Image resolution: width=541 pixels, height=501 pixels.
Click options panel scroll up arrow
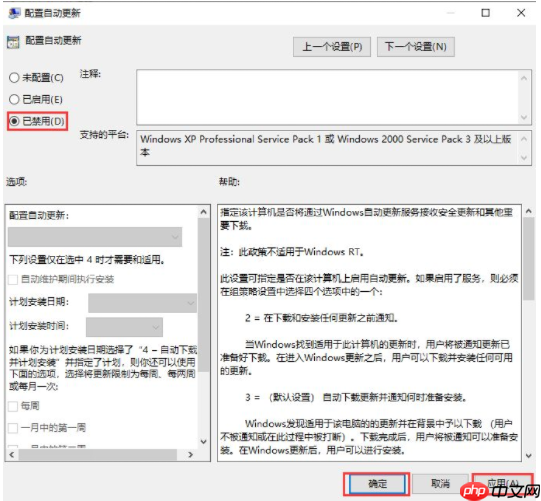click(x=204, y=212)
